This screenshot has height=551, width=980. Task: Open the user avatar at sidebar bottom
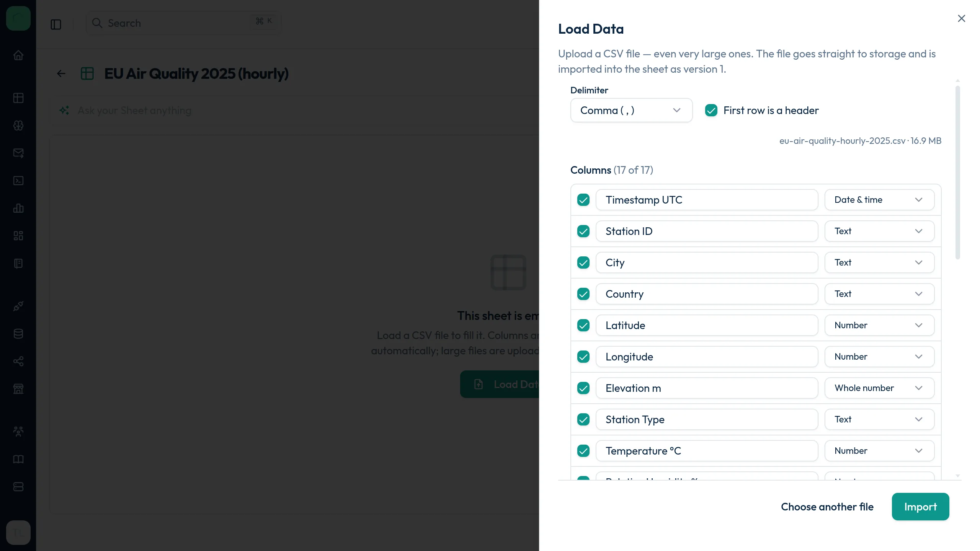pos(18,533)
